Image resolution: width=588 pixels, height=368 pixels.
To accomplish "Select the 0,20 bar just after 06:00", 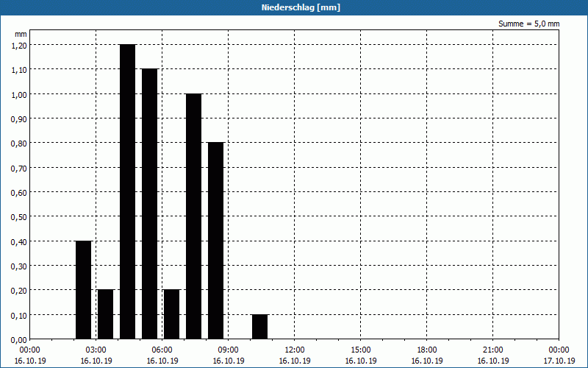I will [x=171, y=314].
